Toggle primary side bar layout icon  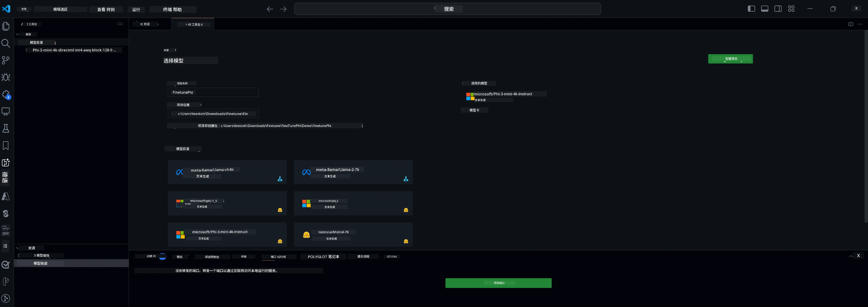click(751, 9)
